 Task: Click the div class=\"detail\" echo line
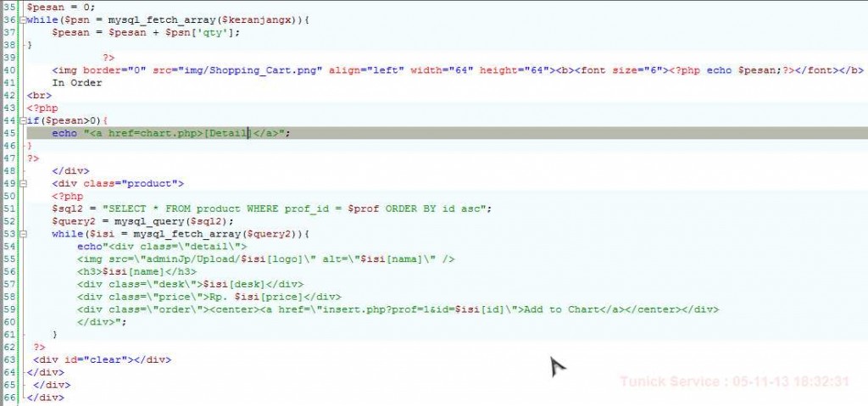(162, 247)
